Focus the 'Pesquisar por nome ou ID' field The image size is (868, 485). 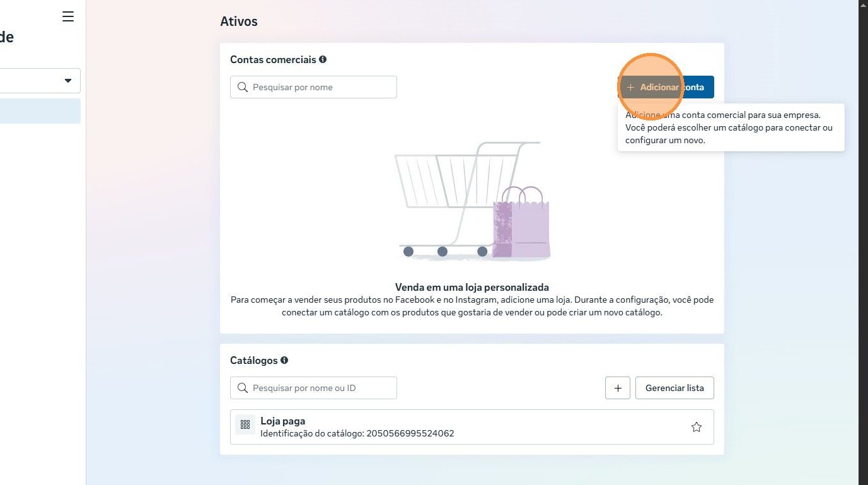point(321,388)
